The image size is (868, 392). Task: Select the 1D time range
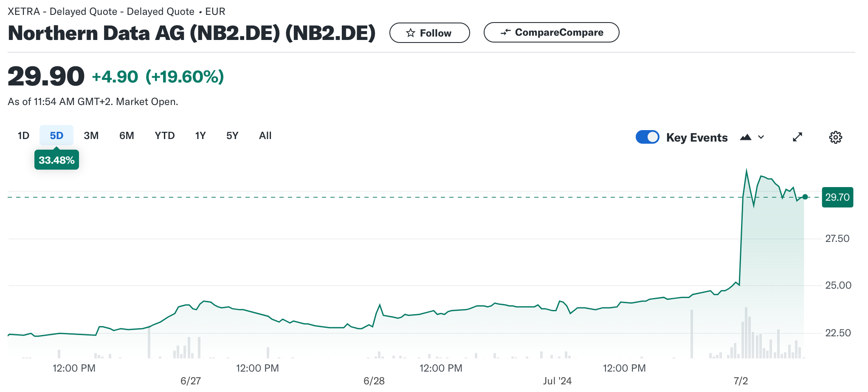click(x=23, y=136)
